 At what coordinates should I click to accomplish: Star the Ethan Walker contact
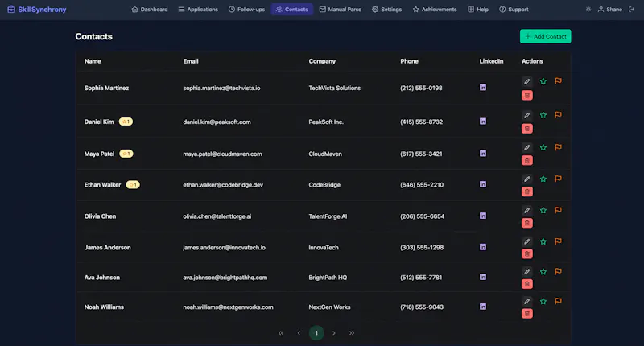click(x=543, y=179)
